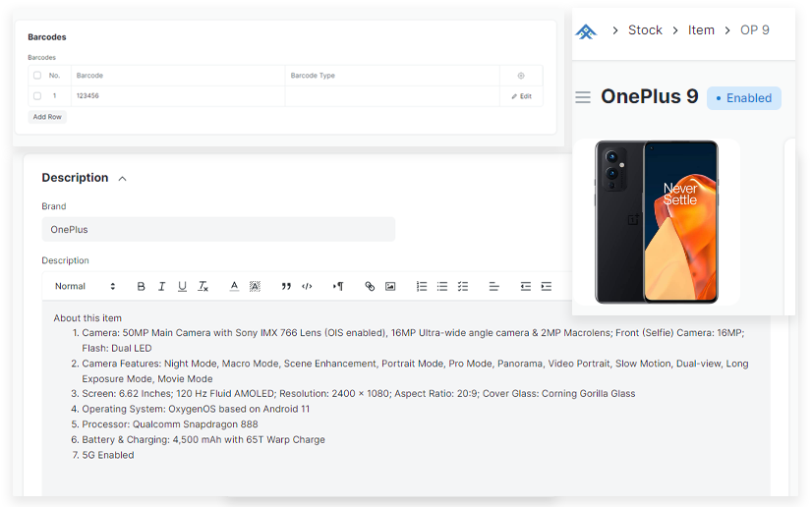The height and width of the screenshot is (507, 812).
Task: Toggle the sidebar hamburger menu
Action: pyautogui.click(x=583, y=97)
